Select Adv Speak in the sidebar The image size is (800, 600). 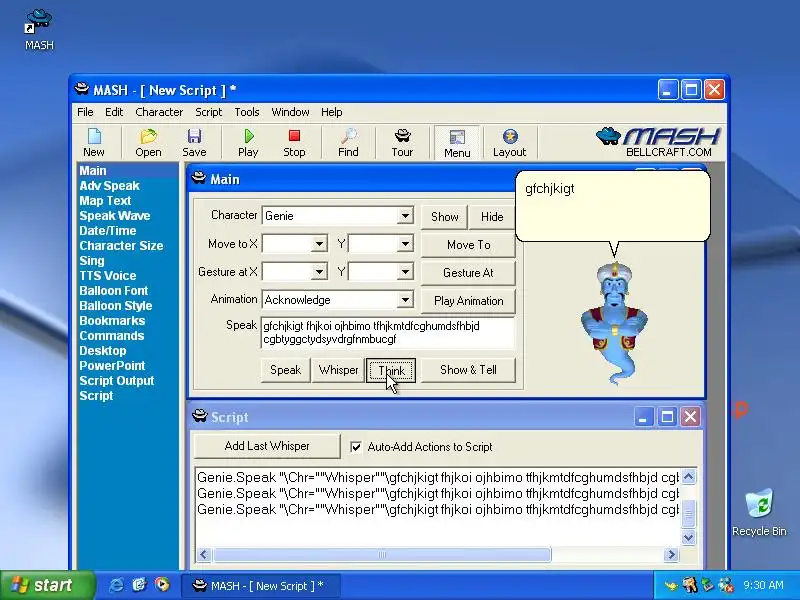tap(109, 186)
